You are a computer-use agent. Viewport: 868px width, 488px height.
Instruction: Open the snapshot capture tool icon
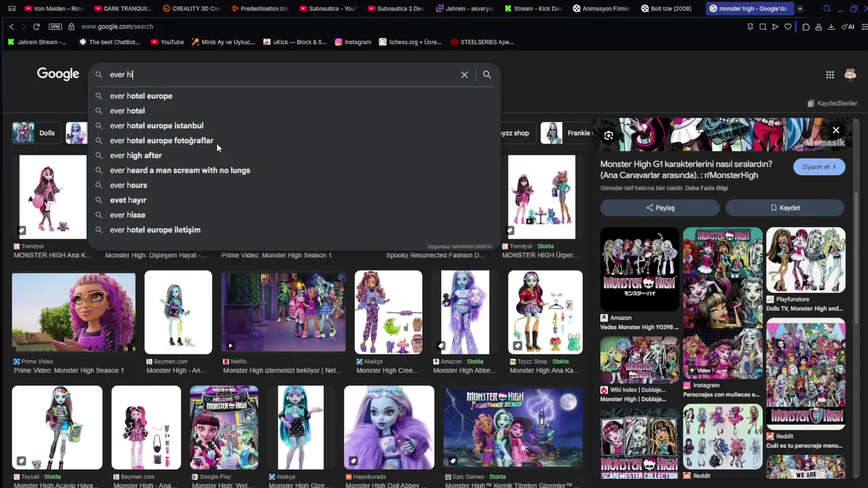[763, 26]
